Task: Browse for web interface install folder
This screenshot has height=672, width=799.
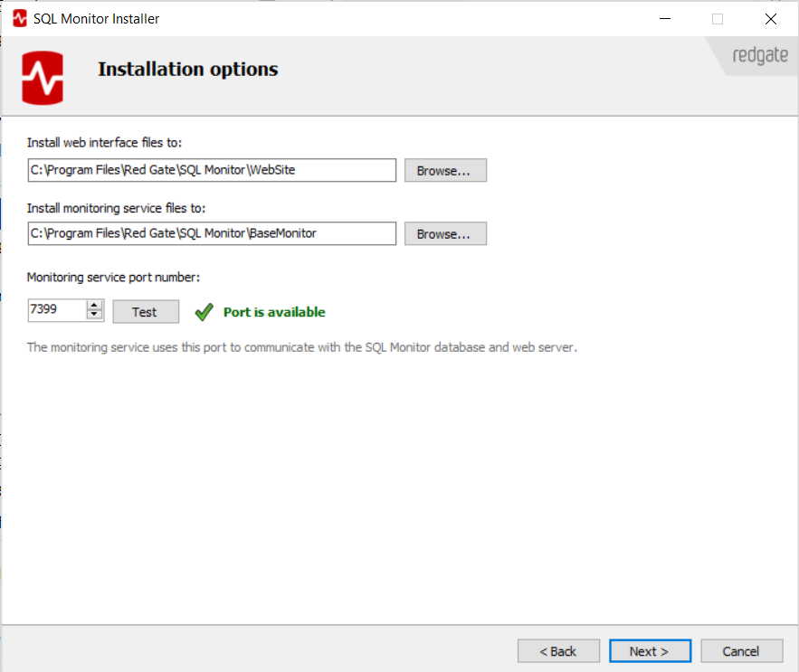Action: (x=444, y=170)
